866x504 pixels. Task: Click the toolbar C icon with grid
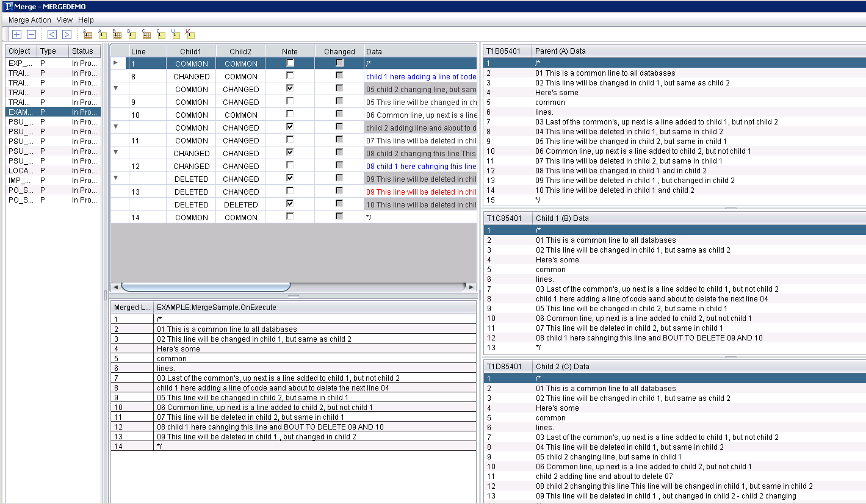point(146,34)
